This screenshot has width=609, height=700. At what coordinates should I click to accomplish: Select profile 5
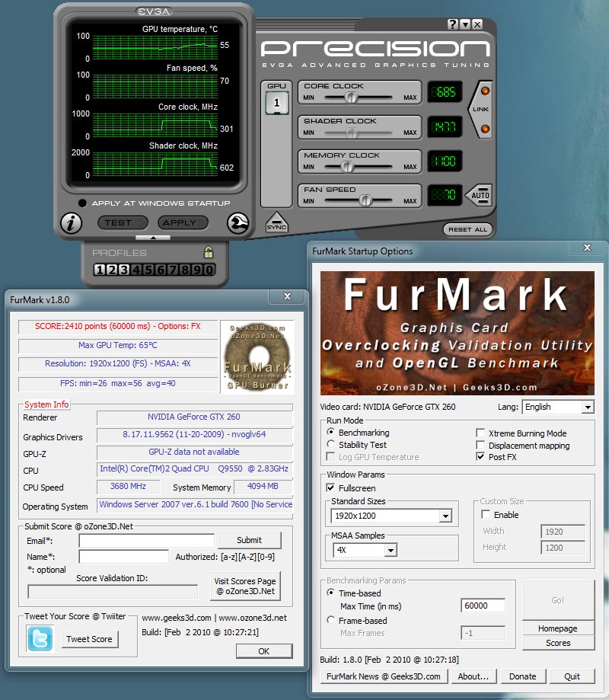click(x=148, y=270)
